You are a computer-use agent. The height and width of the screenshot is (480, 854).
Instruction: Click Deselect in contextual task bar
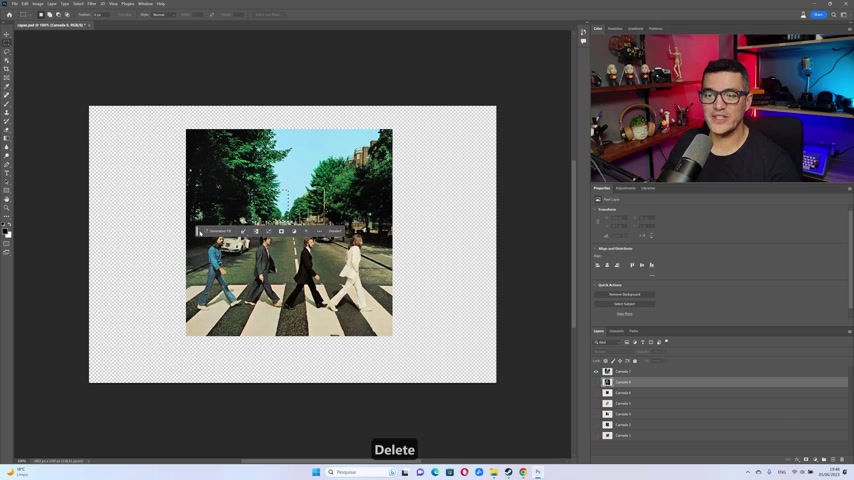coord(335,231)
